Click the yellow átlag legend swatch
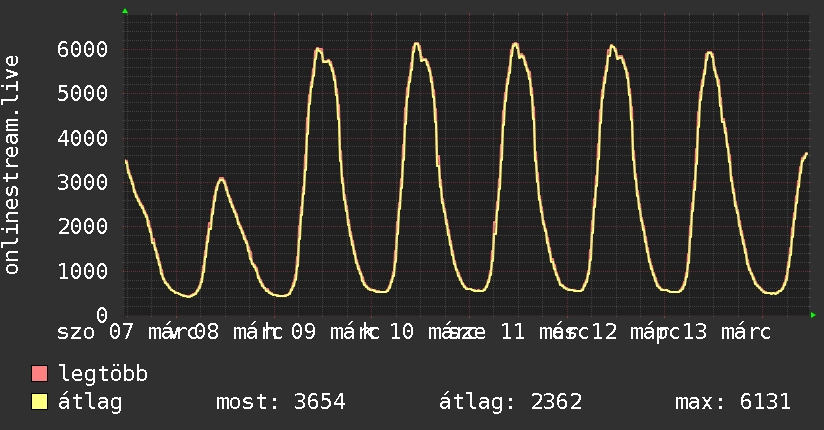 39,402
